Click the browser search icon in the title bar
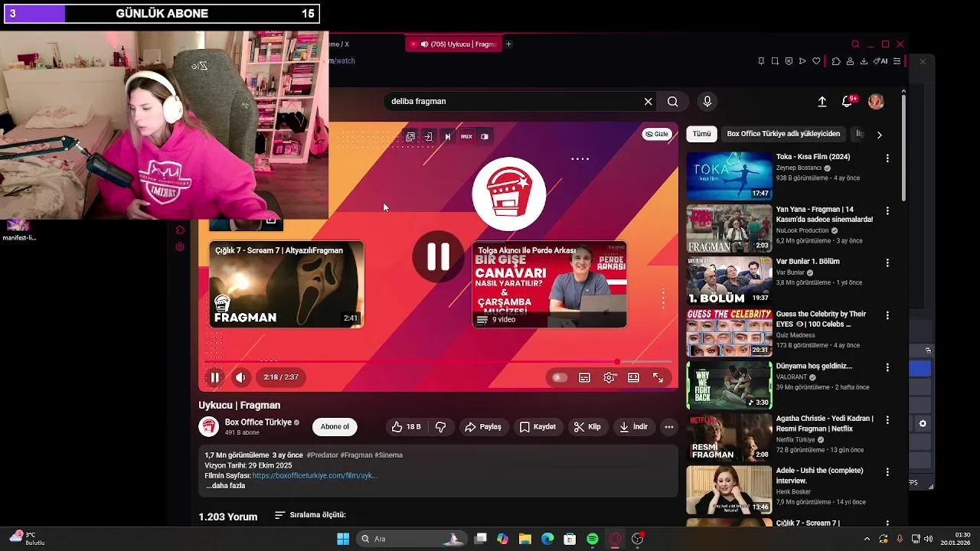The image size is (980, 551). [855, 44]
